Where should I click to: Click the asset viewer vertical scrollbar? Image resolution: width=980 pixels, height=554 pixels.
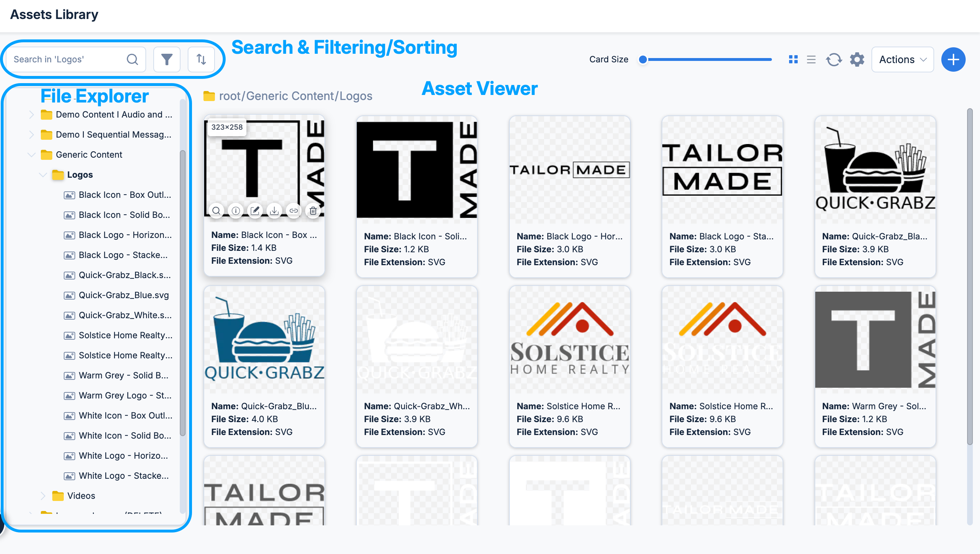[x=970, y=277]
